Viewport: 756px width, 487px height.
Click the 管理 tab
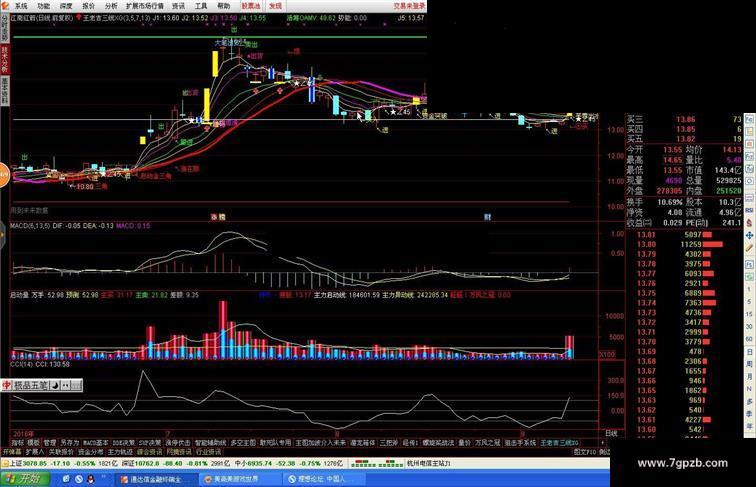[x=50, y=443]
